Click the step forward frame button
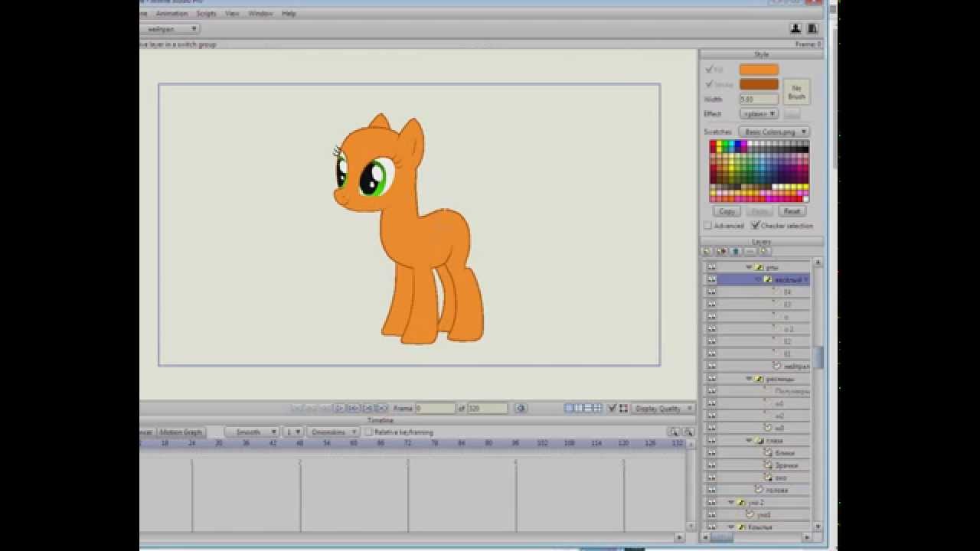 click(354, 409)
